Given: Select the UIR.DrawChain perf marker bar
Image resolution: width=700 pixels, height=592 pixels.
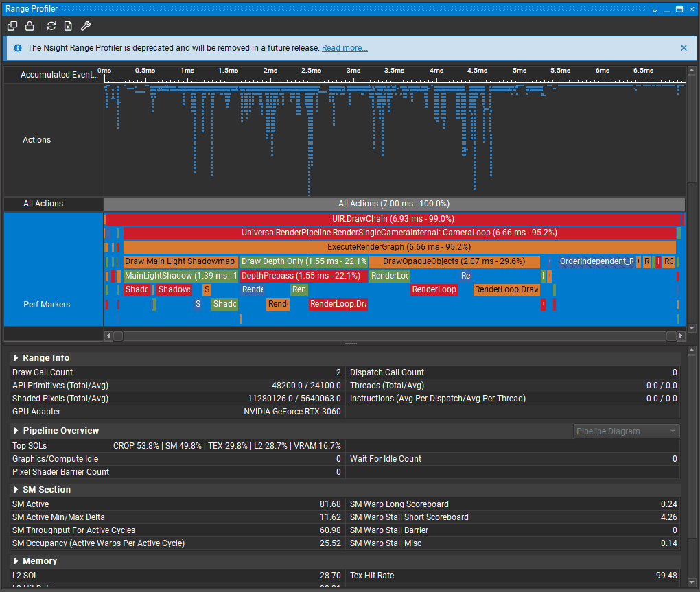Looking at the screenshot, I should click(393, 219).
